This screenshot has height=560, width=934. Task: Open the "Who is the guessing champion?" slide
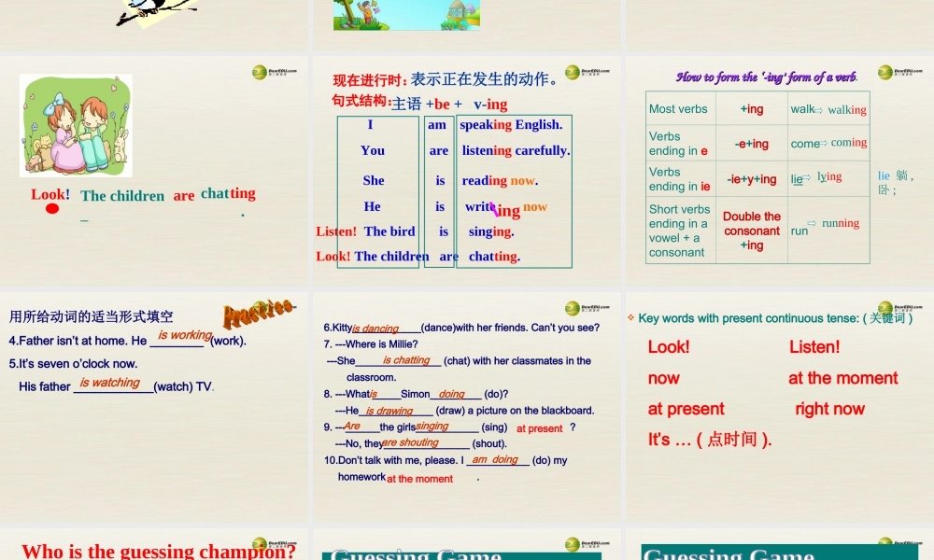point(159,551)
